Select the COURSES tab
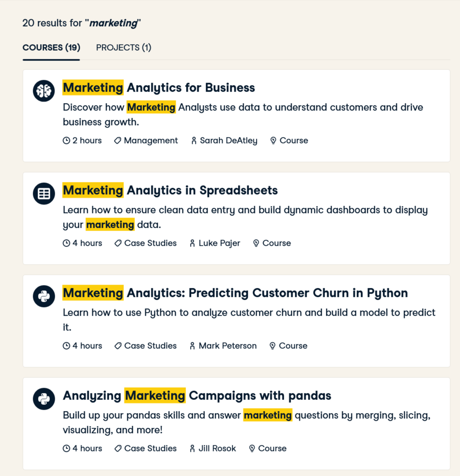Screen dimensions: 460x476 51,47
